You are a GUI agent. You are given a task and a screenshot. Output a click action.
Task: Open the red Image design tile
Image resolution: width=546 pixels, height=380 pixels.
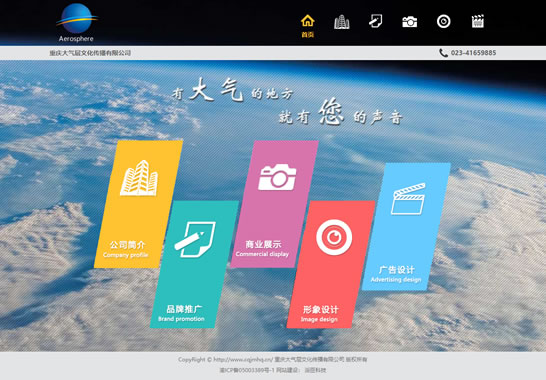tap(331, 264)
